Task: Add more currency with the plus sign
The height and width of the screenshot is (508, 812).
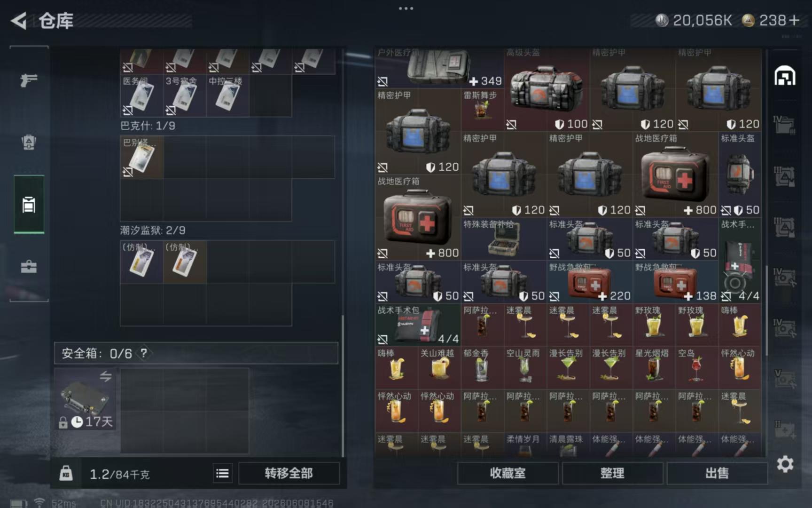Action: (794, 20)
